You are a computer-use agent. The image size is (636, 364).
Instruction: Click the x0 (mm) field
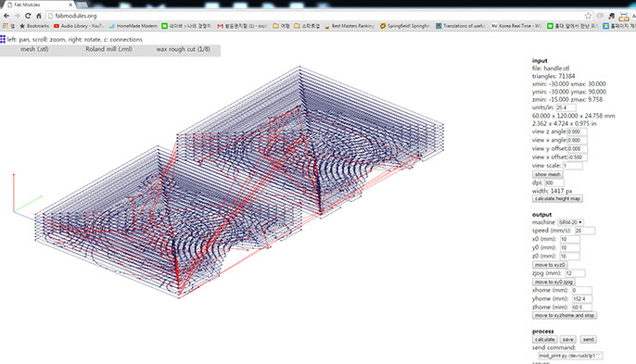569,239
